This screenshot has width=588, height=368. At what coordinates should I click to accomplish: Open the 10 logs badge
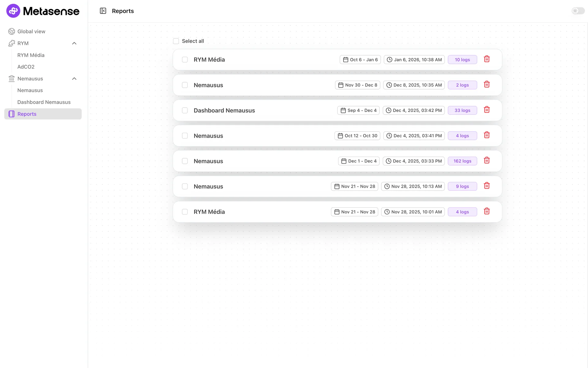click(462, 60)
